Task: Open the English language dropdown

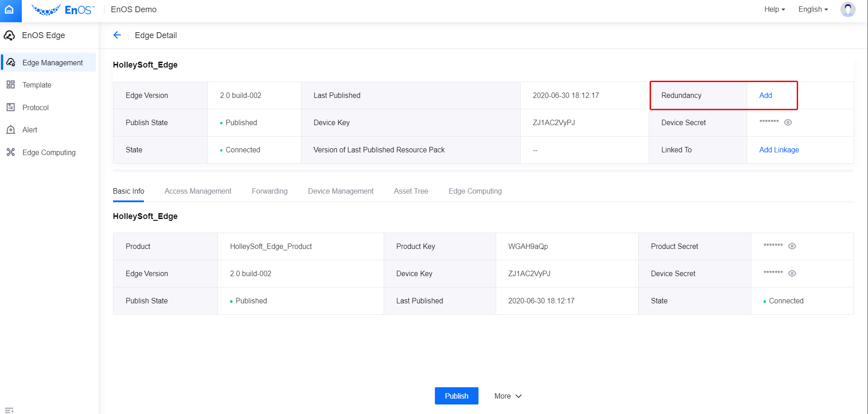Action: (x=813, y=10)
